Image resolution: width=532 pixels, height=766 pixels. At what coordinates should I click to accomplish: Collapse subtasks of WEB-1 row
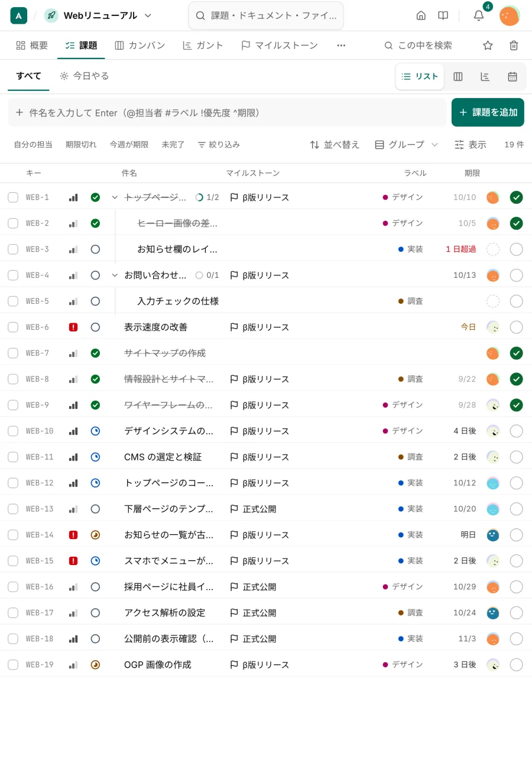pos(115,197)
